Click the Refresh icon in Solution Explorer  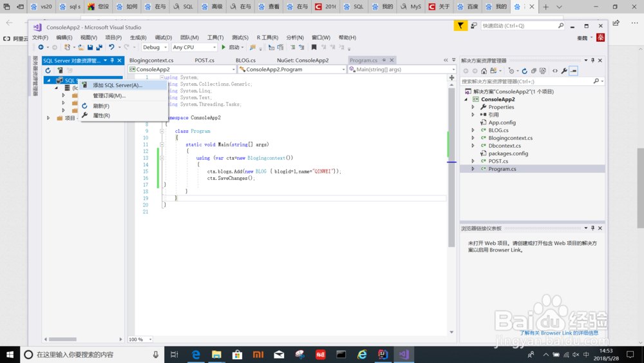[524, 71]
